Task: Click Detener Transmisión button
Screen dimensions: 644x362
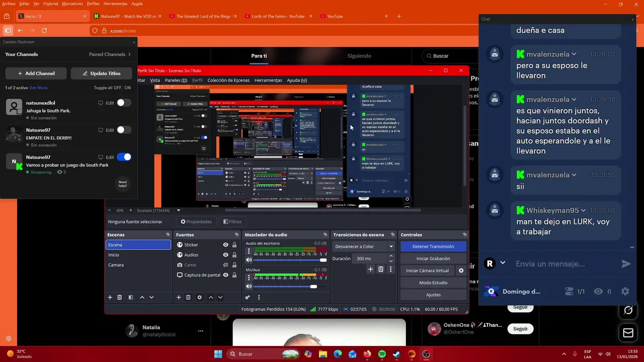Action: 433,246
